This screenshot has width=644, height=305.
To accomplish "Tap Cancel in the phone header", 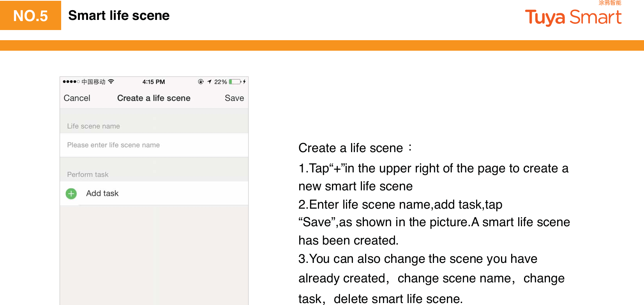I will click(77, 98).
